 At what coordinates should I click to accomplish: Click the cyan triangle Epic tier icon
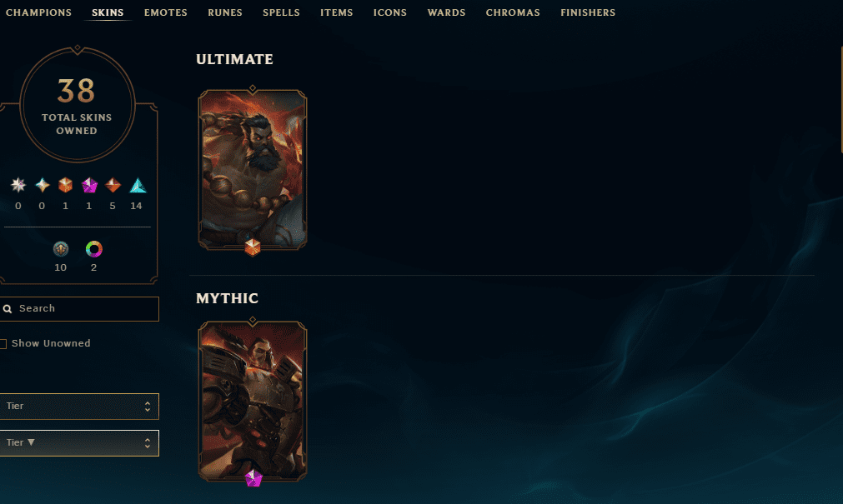tap(138, 186)
